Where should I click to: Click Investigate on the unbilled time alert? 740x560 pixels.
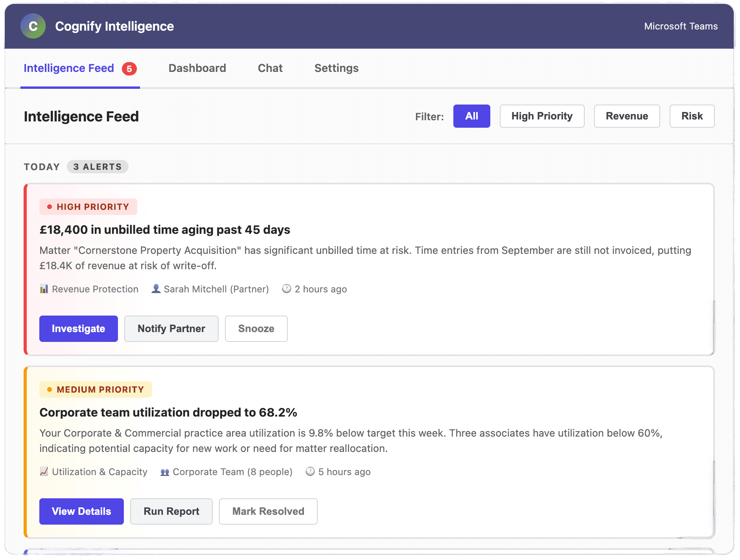[78, 329]
